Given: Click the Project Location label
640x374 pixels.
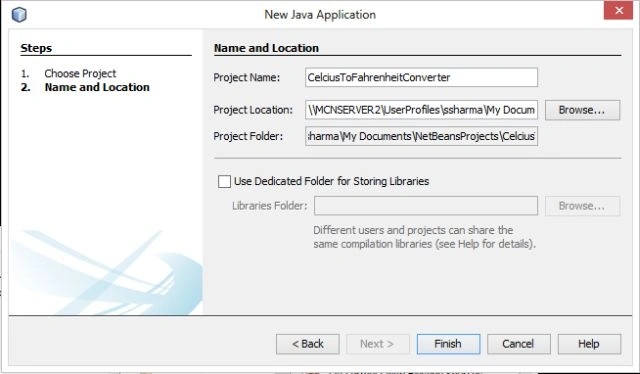Looking at the screenshot, I should tap(253, 110).
